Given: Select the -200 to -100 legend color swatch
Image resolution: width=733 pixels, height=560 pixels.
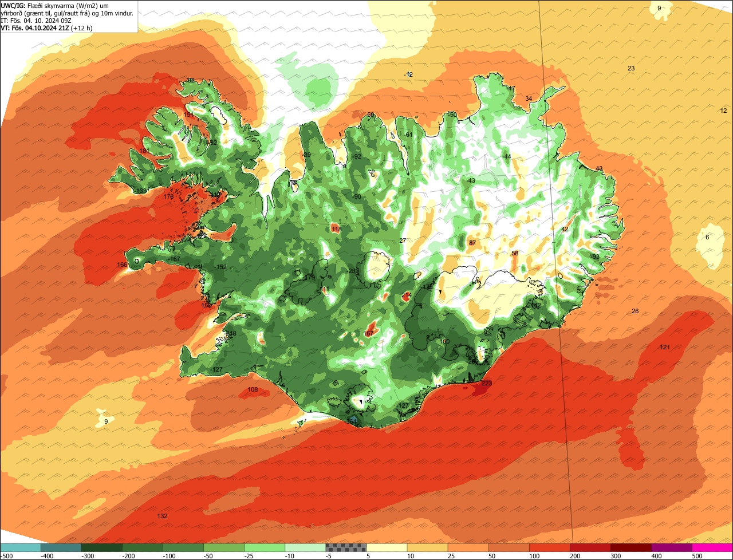Looking at the screenshot, I should point(143,547).
